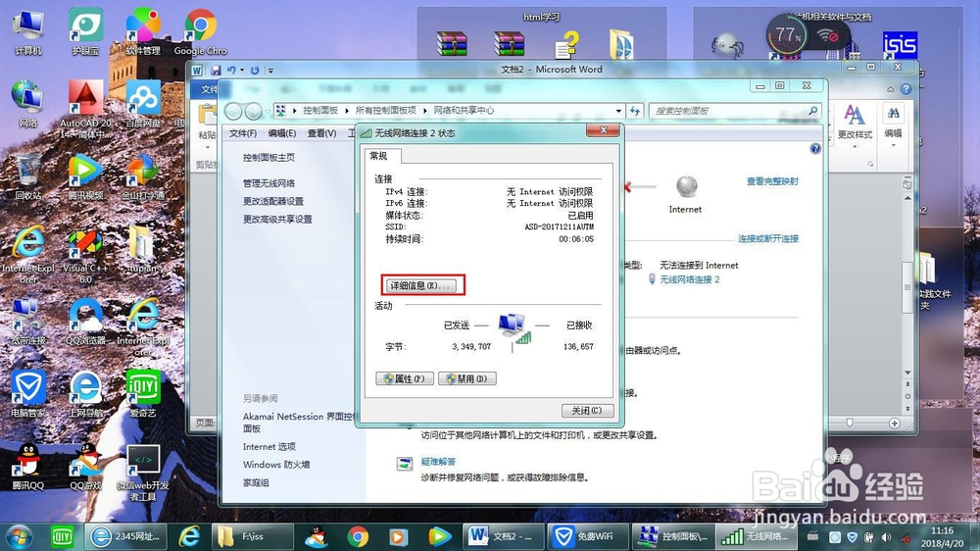This screenshot has height=551, width=980.
Task: Open the 文件(F) menu in control panel
Action: pos(242,133)
